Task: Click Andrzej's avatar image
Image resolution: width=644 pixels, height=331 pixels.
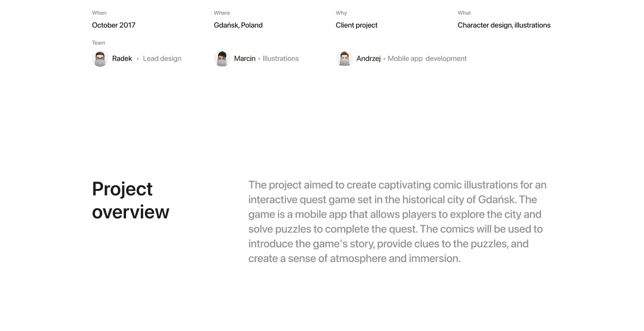Action: click(x=344, y=58)
